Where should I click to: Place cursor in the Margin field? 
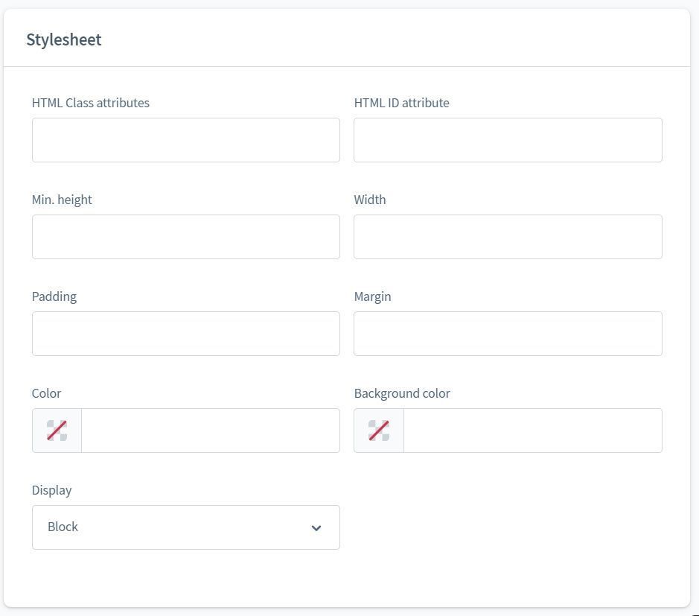(x=508, y=334)
